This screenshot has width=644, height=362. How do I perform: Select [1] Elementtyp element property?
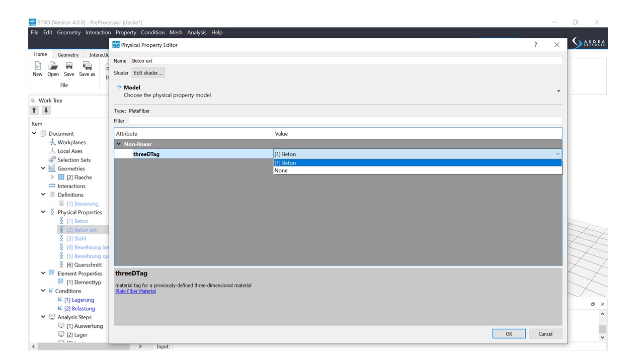coord(84,283)
